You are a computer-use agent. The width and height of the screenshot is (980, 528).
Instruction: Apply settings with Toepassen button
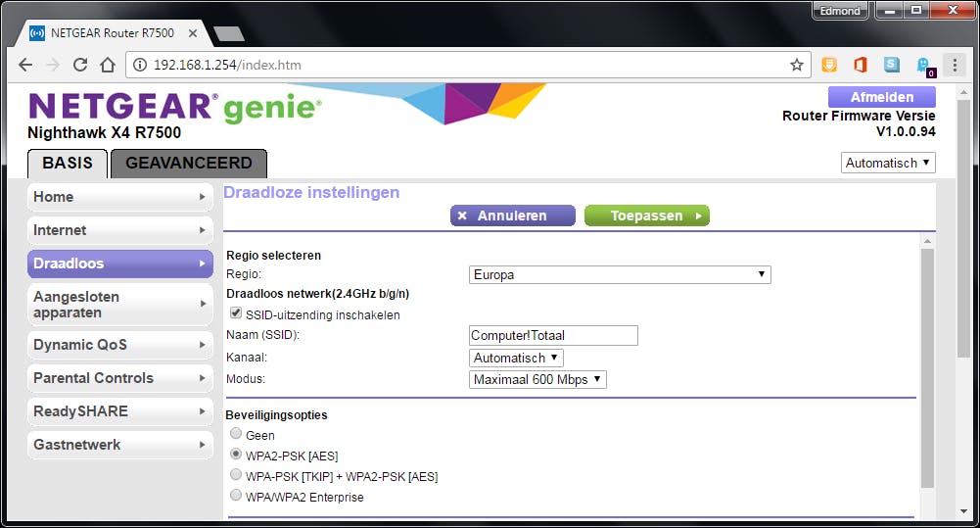click(x=647, y=216)
